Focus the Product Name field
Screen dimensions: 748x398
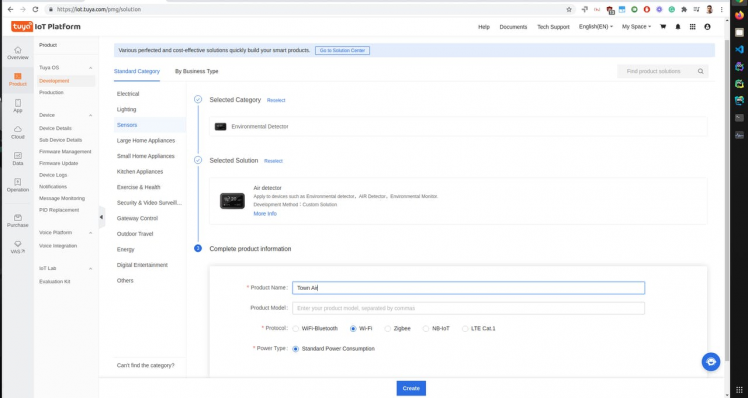[x=468, y=288]
